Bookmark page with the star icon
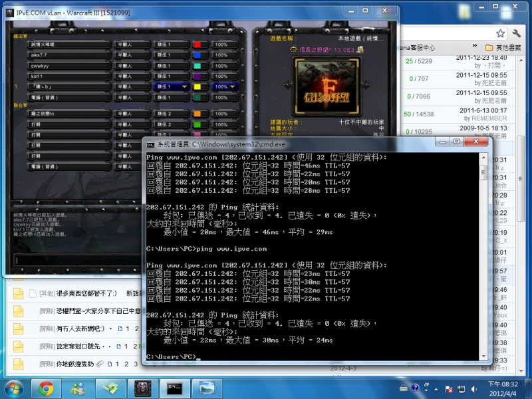532x399 pixels. tap(499, 33)
